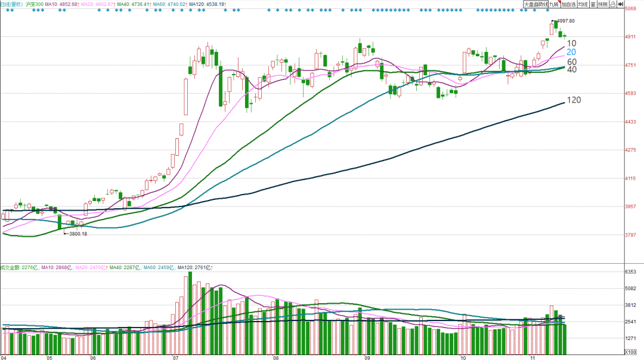Screen dimensions: 644x361
Task: Click the 4115 price axis label
Action: click(x=630, y=178)
